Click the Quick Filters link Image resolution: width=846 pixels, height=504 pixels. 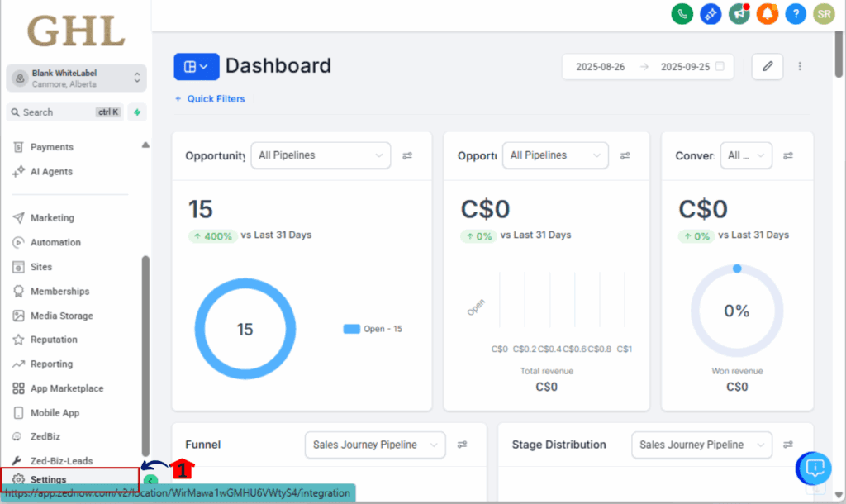coord(210,99)
